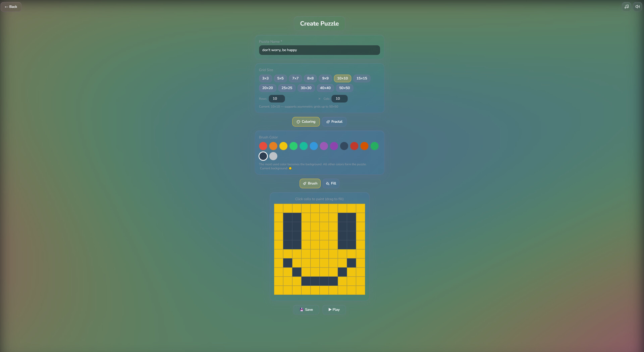Click the Rows input field

276,99
